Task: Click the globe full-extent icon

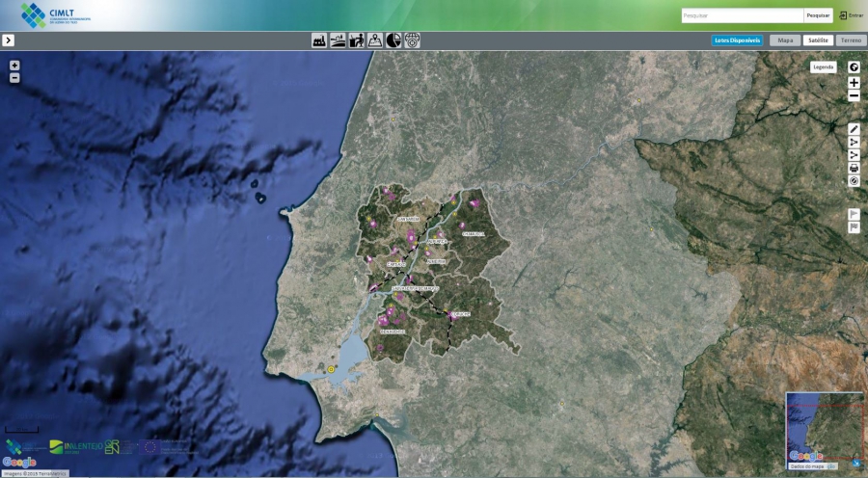Action: pos(854,67)
